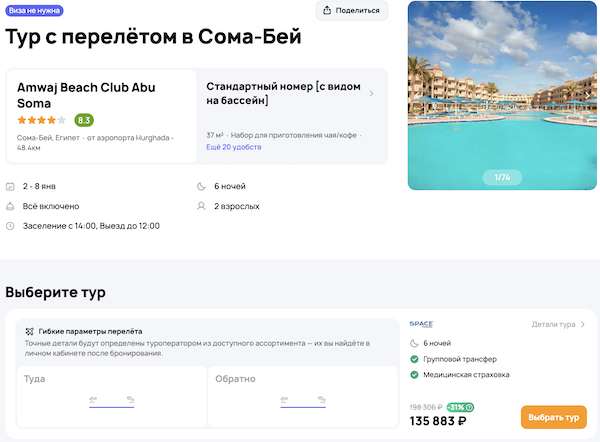The width and height of the screenshot is (600, 442).
Task: Click the green check beside Групповой трансфер
Action: point(414,359)
